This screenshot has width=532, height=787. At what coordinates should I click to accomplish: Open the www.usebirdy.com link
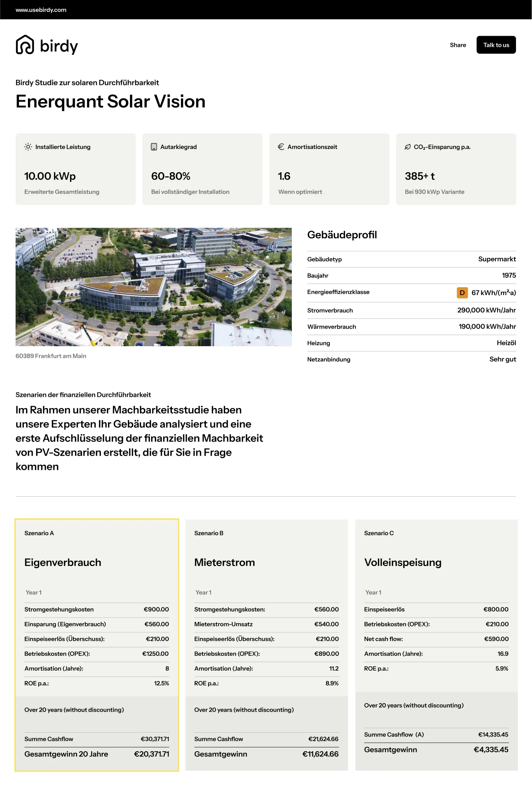41,10
